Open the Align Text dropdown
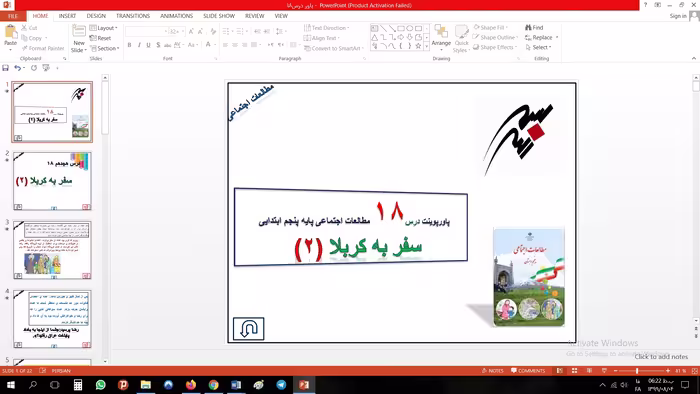 [322, 38]
